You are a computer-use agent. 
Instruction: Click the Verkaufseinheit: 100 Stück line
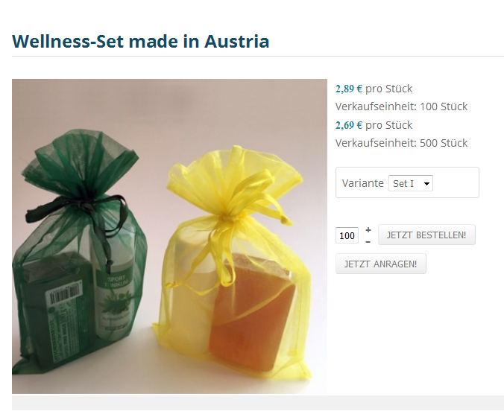401,106
